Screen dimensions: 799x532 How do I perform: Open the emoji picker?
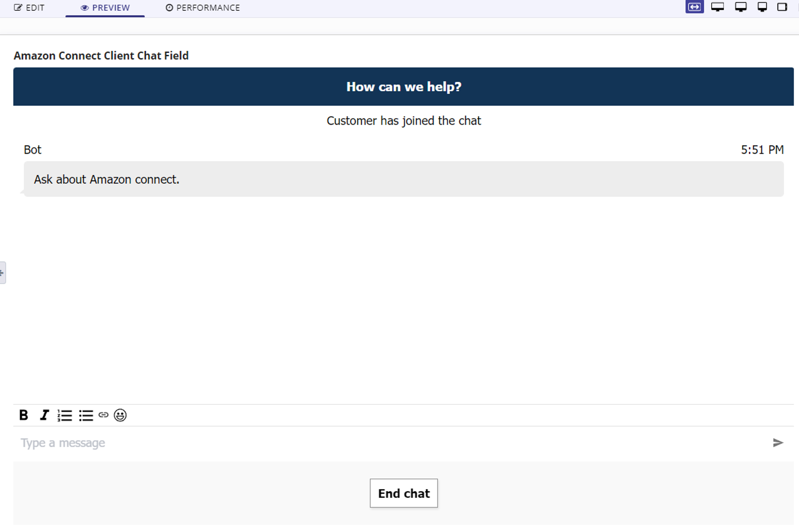(x=120, y=415)
